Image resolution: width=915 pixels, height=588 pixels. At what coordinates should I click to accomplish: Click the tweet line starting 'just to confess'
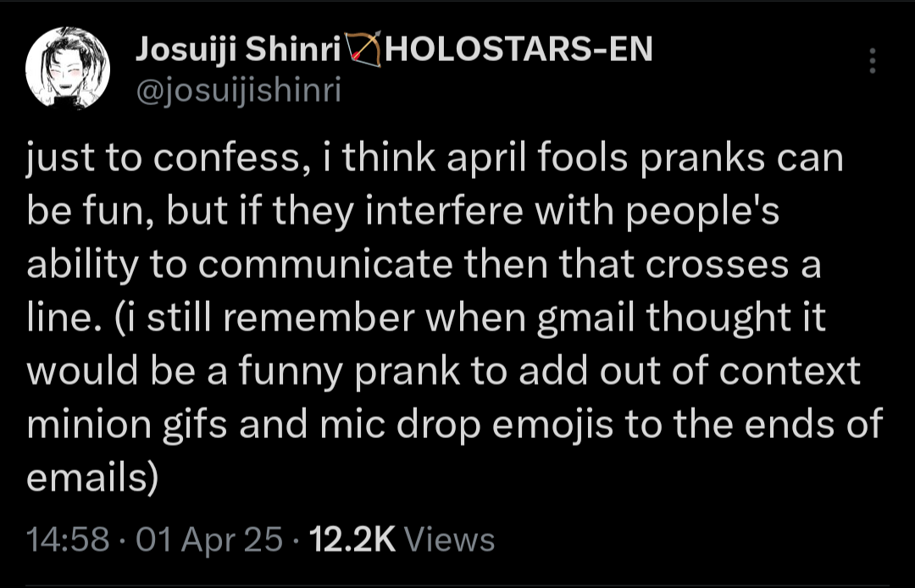tap(435, 159)
